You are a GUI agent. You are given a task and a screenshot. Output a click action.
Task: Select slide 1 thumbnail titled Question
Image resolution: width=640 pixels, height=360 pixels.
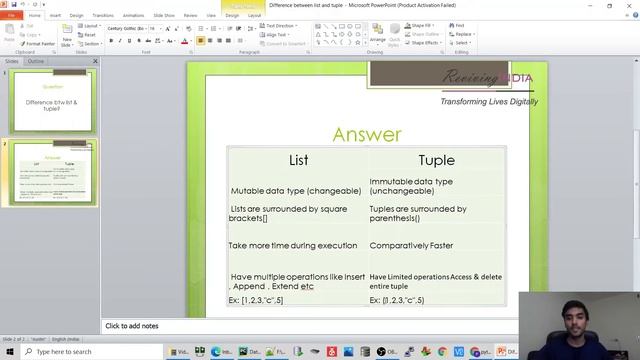(x=53, y=101)
